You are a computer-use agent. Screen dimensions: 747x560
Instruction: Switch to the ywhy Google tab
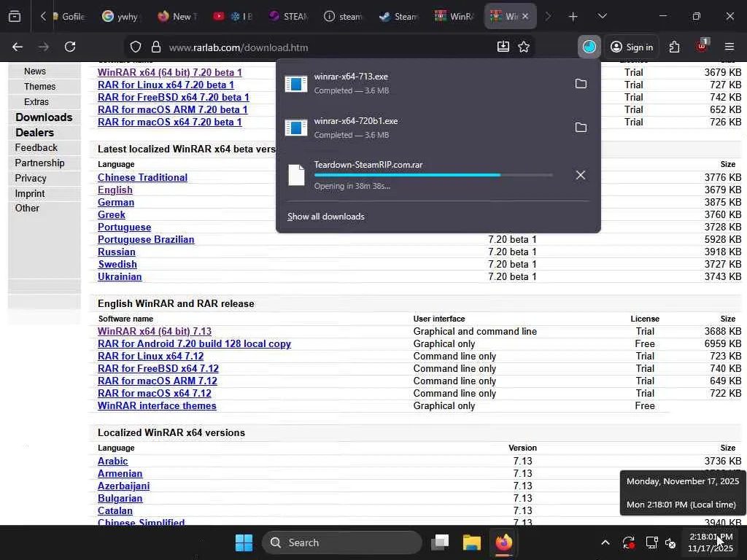click(122, 17)
